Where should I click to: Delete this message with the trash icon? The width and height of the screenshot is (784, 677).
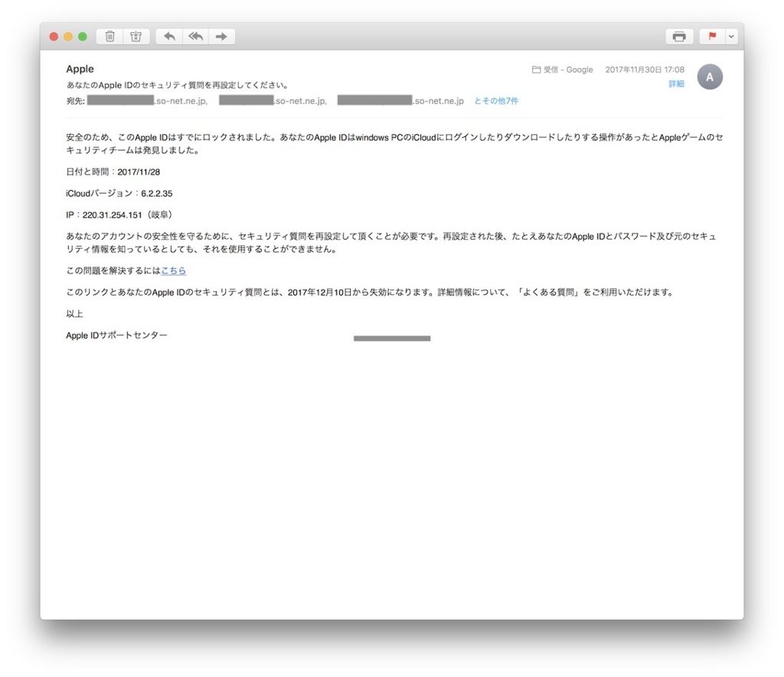pyautogui.click(x=110, y=37)
